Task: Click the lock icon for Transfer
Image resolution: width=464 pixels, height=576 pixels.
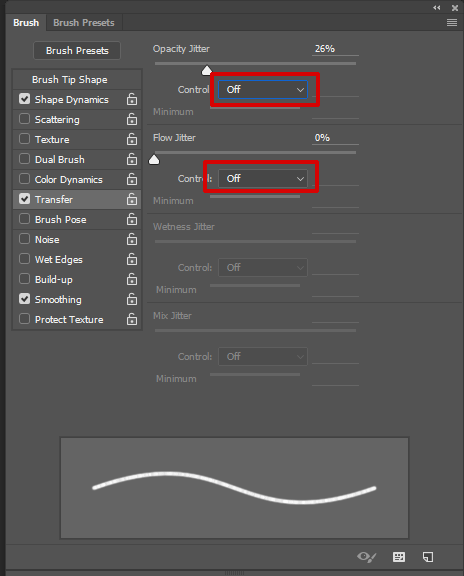Action: (x=132, y=199)
